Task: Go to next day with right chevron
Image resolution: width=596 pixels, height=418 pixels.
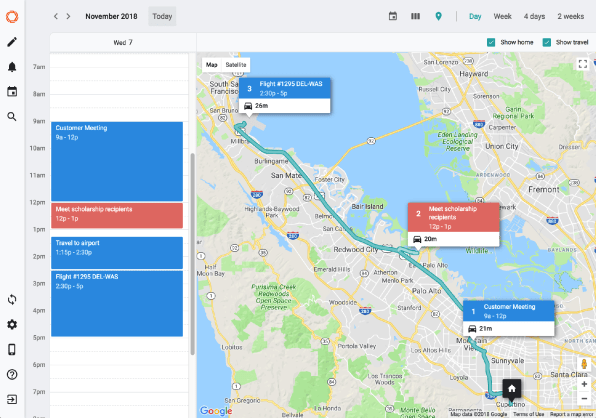Action: pos(68,16)
